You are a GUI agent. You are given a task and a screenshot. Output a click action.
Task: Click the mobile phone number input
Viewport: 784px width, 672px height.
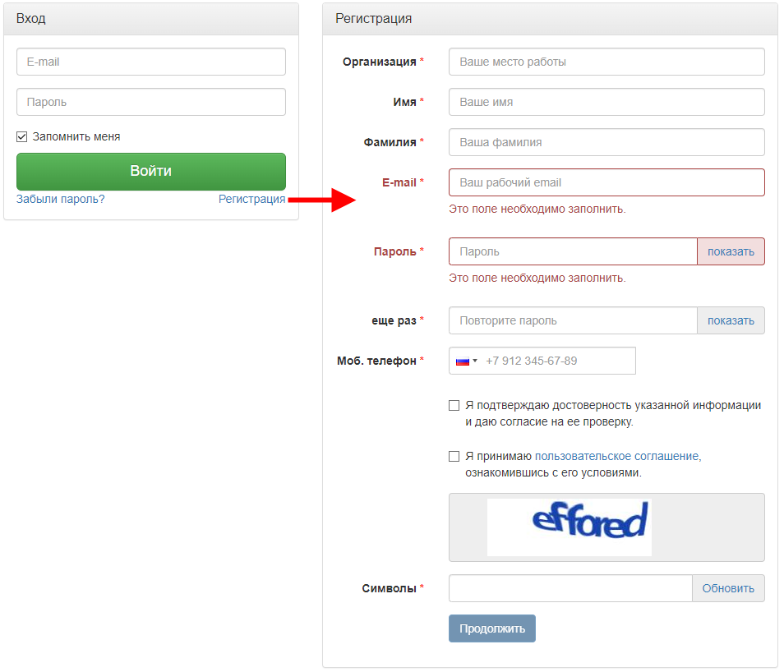tap(557, 361)
